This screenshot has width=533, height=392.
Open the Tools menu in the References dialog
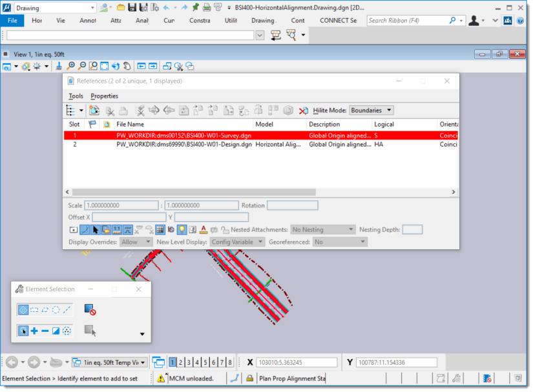[76, 96]
